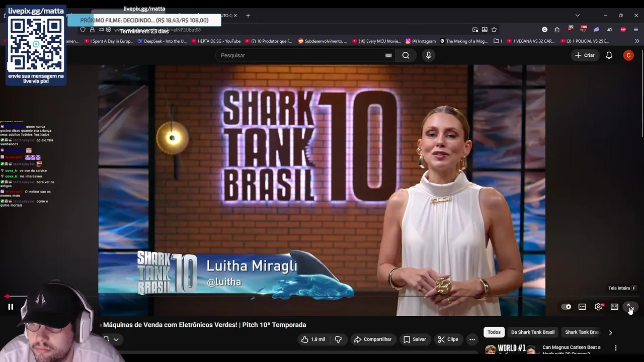Click the purple extension icon in the toolbar

(596, 30)
